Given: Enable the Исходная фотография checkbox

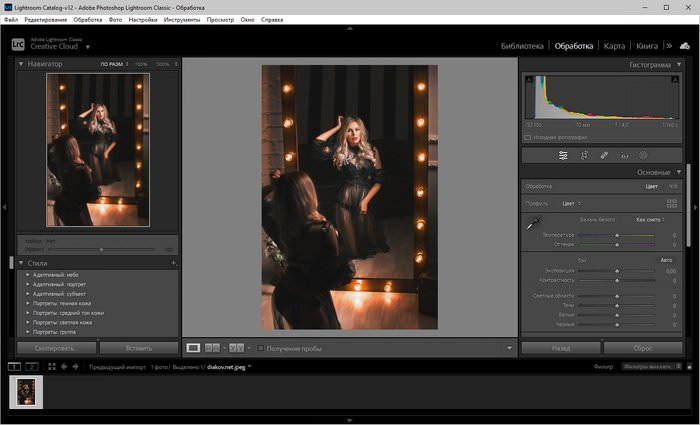Looking at the screenshot, I should click(x=527, y=138).
